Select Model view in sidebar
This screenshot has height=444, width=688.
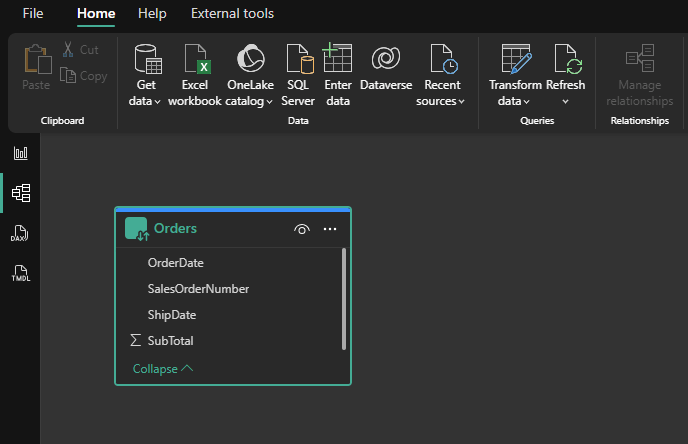click(x=20, y=193)
